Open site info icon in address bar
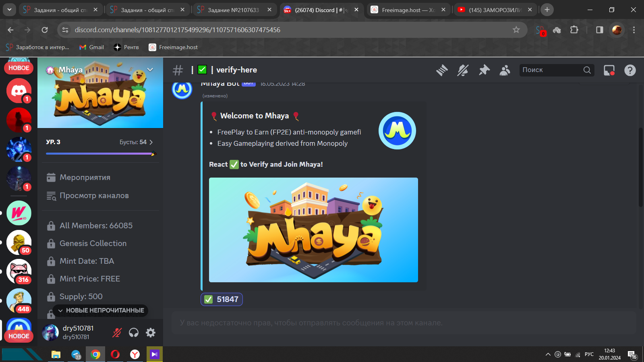The width and height of the screenshot is (644, 362). point(65,30)
